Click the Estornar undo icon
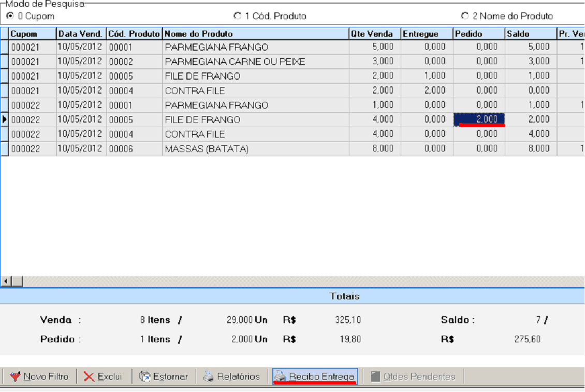585x392 pixels. point(145,376)
